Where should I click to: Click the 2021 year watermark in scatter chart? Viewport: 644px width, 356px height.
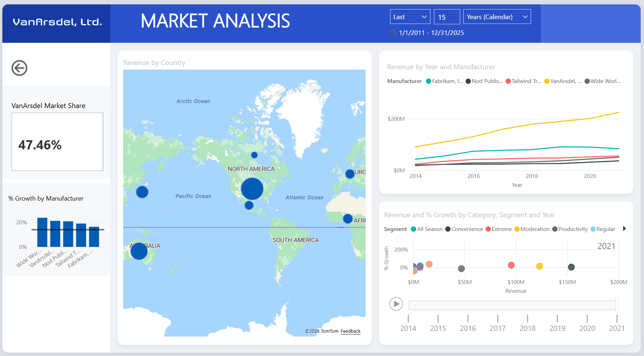(x=606, y=246)
